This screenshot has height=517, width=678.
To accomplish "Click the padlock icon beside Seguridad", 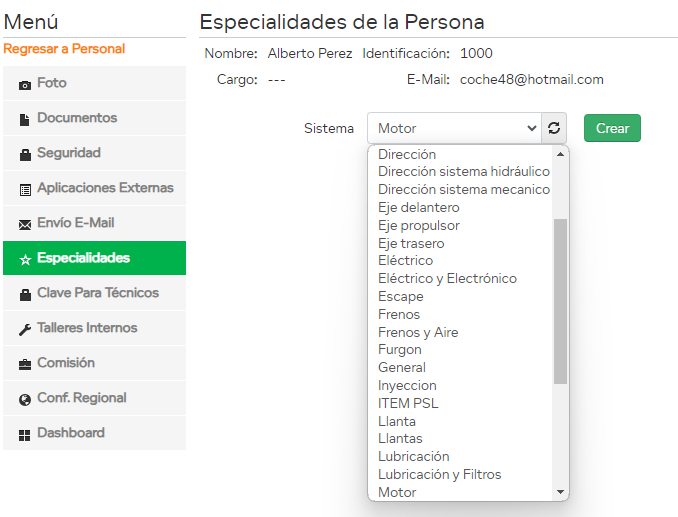I will [x=25, y=154].
